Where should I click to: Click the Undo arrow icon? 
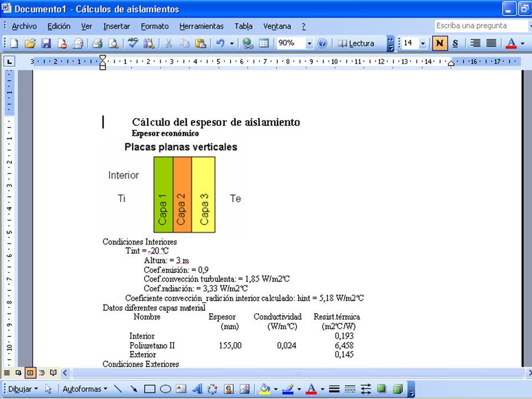[x=221, y=43]
